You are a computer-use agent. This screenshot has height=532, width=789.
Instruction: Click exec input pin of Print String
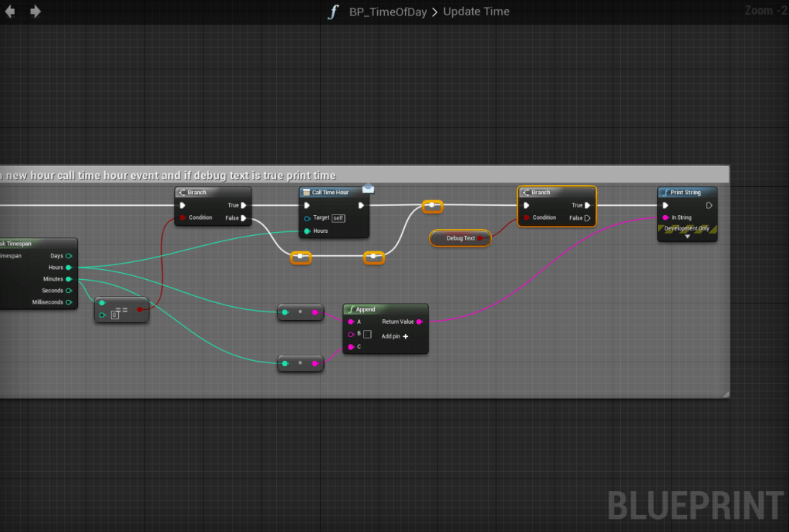tap(666, 205)
